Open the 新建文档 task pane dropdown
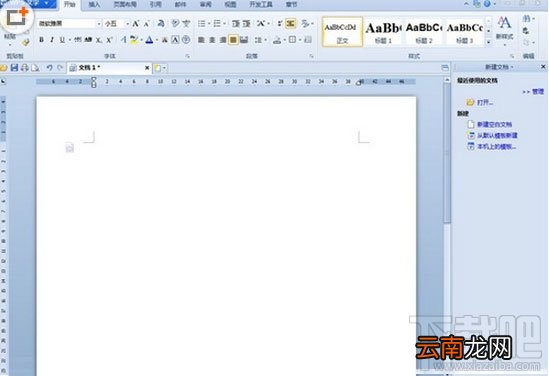This screenshot has width=549, height=376. [x=513, y=67]
